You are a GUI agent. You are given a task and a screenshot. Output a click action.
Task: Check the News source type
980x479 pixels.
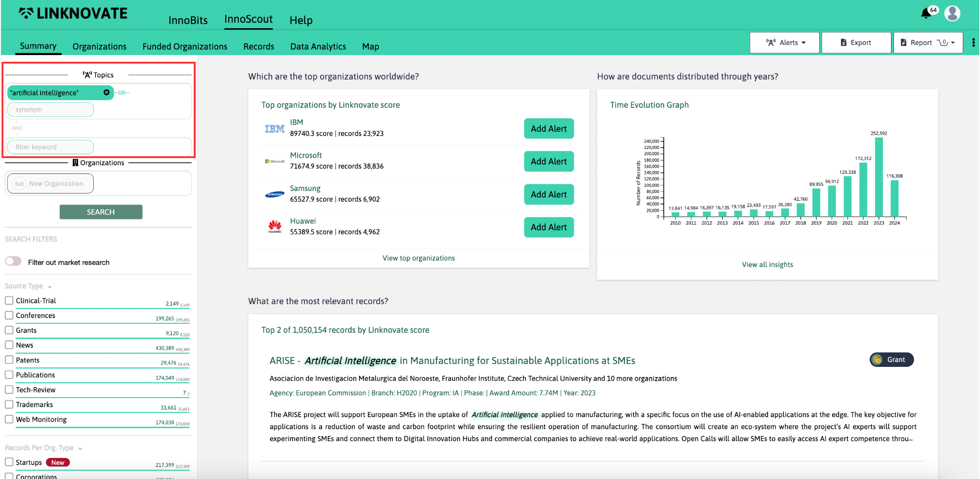[x=9, y=345]
